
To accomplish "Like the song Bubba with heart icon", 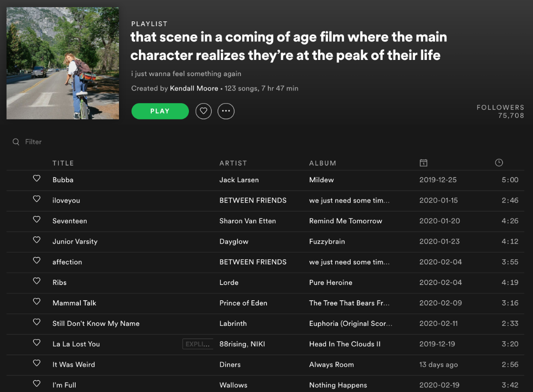I will [x=37, y=178].
